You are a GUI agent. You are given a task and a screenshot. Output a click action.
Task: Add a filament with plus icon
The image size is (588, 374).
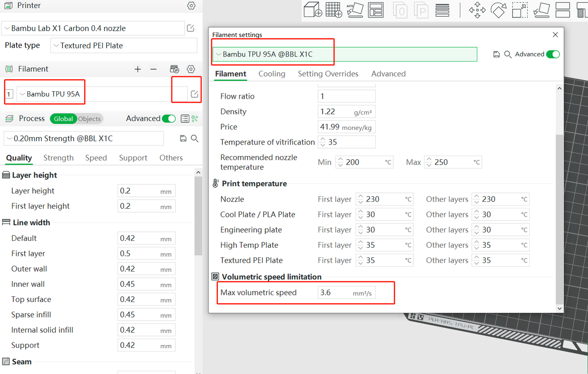[138, 69]
